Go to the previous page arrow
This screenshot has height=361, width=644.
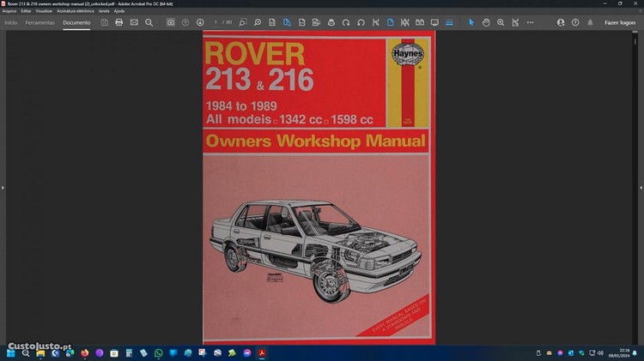185,22
